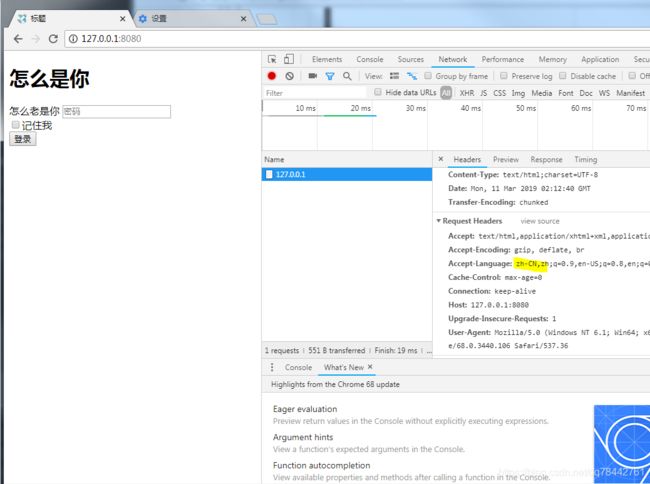The height and width of the screenshot is (484, 650).
Task: Click the capture screenshots camera icon
Action: (313, 76)
